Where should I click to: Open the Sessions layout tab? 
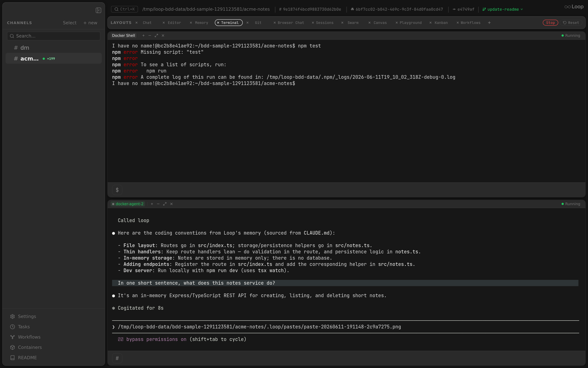[x=324, y=23]
